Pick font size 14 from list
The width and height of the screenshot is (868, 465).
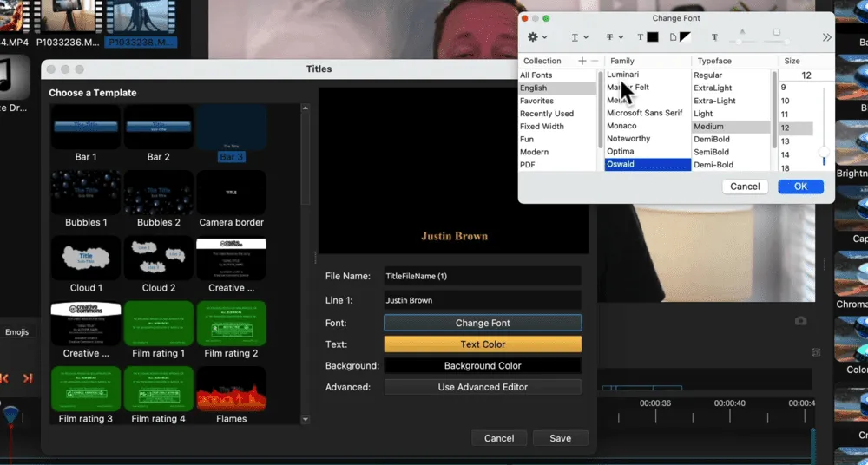[785, 154]
